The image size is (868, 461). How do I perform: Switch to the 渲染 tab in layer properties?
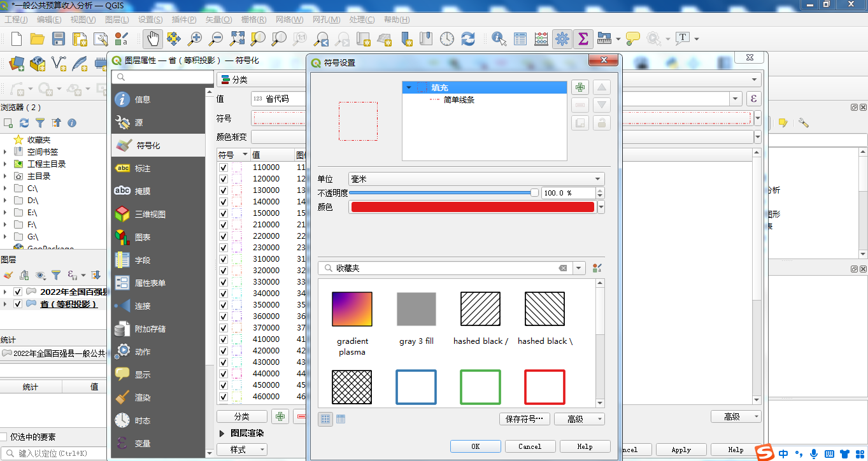point(158,397)
